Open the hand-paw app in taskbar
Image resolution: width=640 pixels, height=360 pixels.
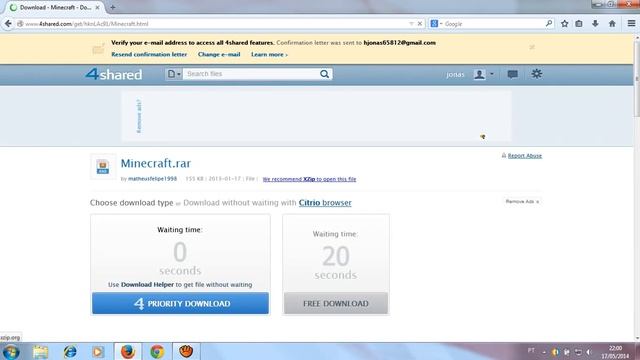pyautogui.click(x=186, y=352)
